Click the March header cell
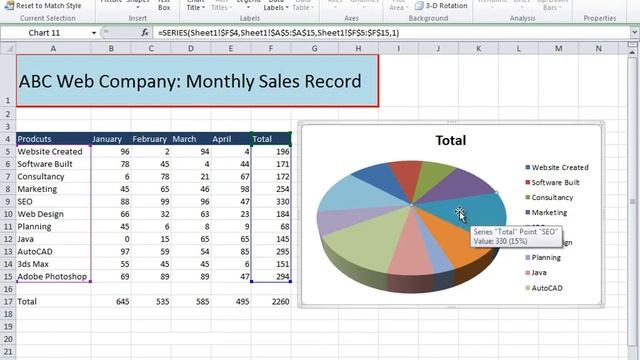 191,139
